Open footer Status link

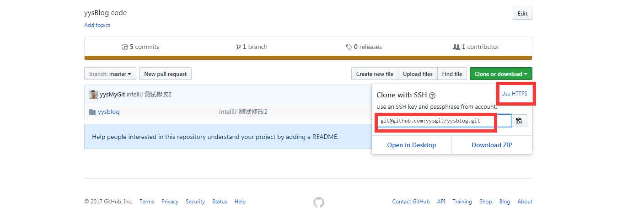220,202
